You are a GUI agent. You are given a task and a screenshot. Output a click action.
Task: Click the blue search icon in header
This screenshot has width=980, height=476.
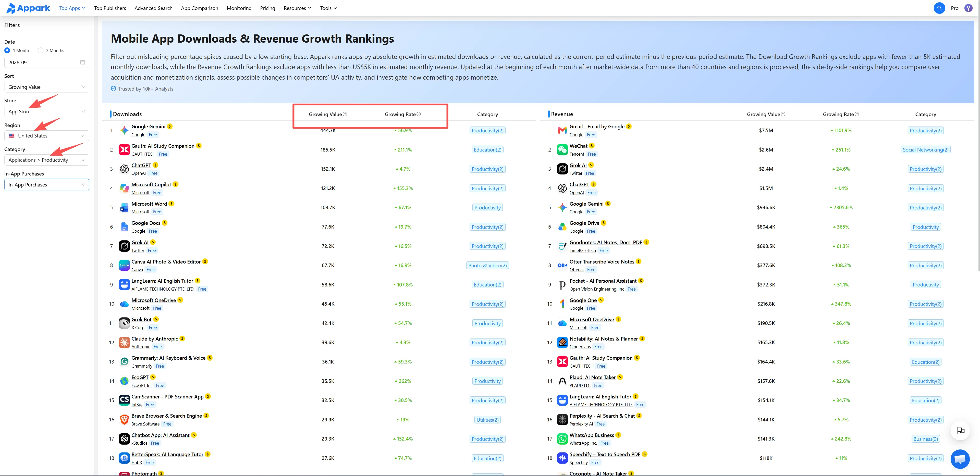click(939, 8)
